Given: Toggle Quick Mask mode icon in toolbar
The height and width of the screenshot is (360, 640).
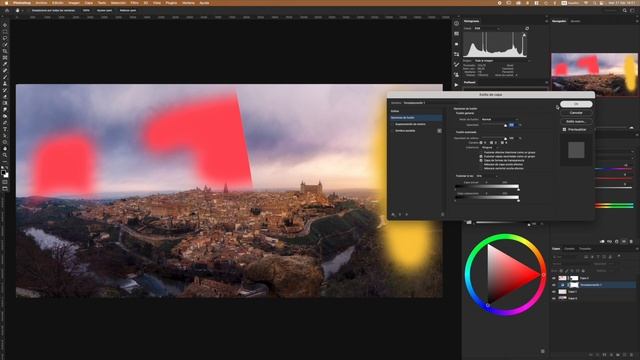Looking at the screenshot, I should (x=5, y=182).
